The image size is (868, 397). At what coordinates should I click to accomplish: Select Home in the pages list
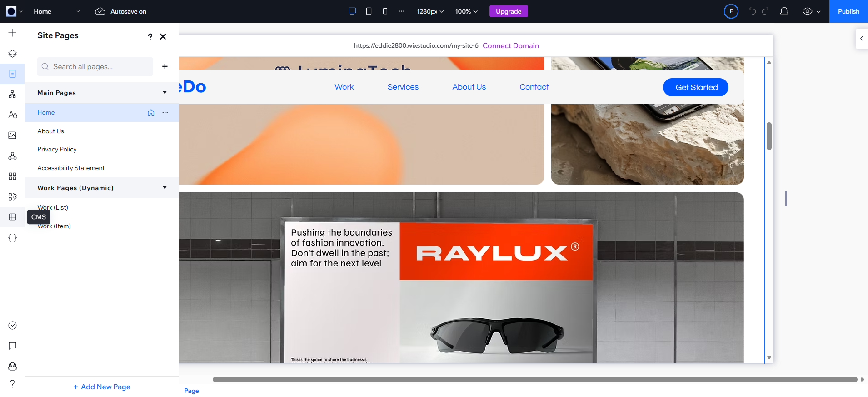(x=102, y=112)
